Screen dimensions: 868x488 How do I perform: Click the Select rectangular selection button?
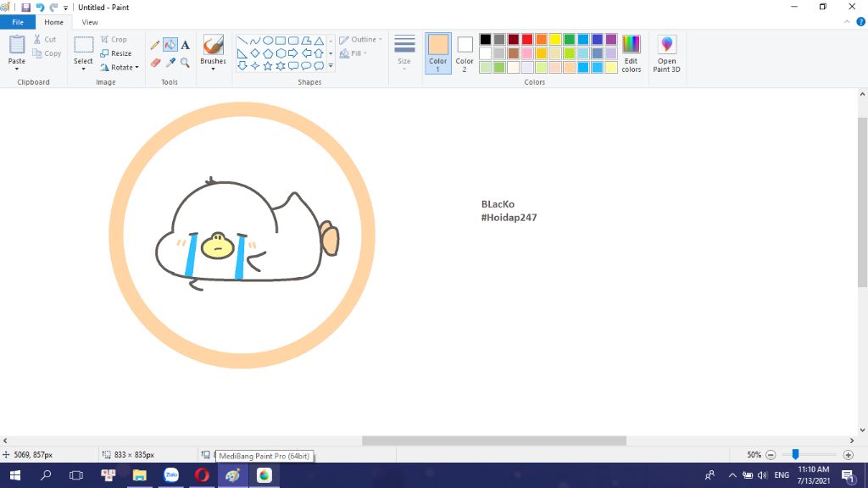(x=84, y=46)
